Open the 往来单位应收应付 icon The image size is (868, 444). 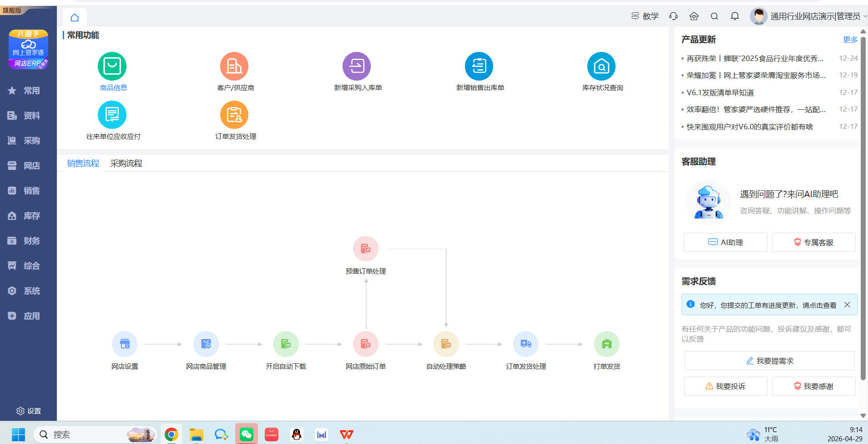(x=112, y=115)
